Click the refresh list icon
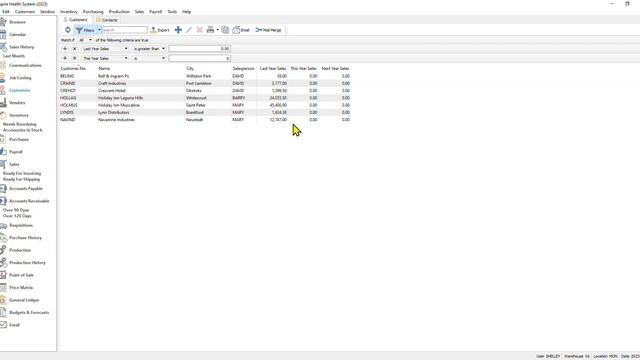Viewport: 640px width, 360px height. tap(68, 30)
